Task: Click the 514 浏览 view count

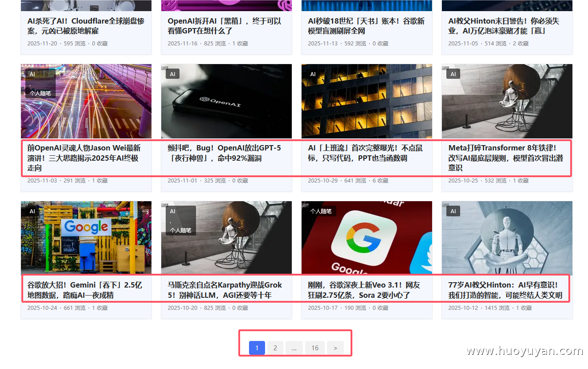Action: (x=496, y=44)
